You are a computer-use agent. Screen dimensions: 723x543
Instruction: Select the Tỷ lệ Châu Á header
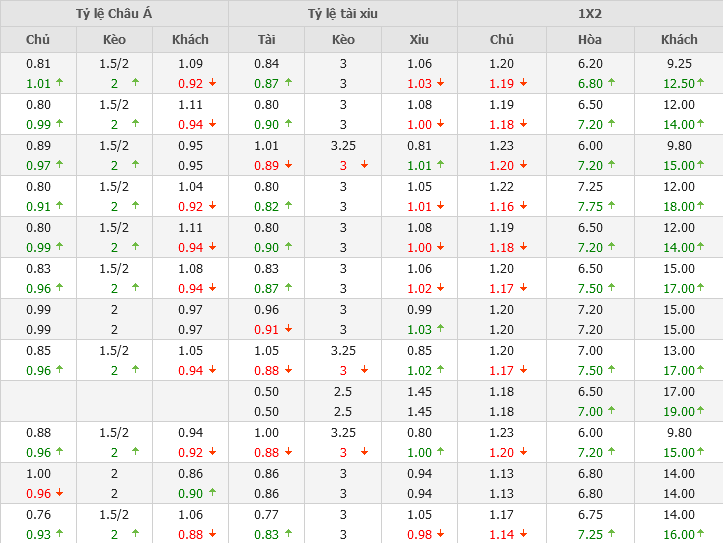click(114, 13)
